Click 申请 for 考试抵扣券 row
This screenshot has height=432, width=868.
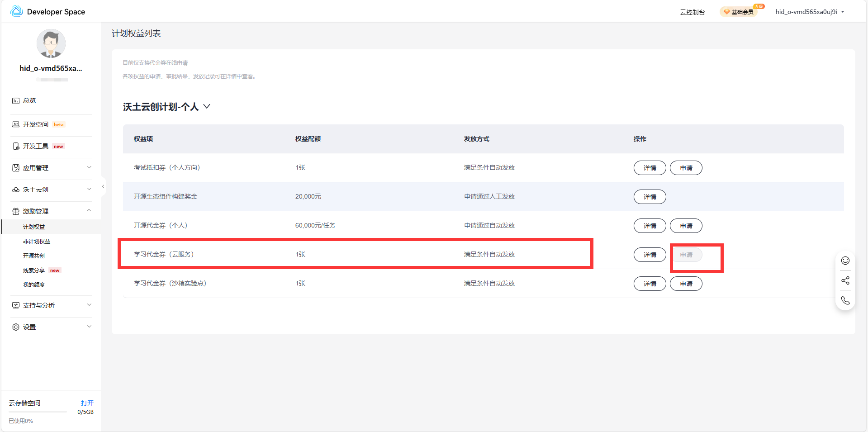tap(686, 168)
